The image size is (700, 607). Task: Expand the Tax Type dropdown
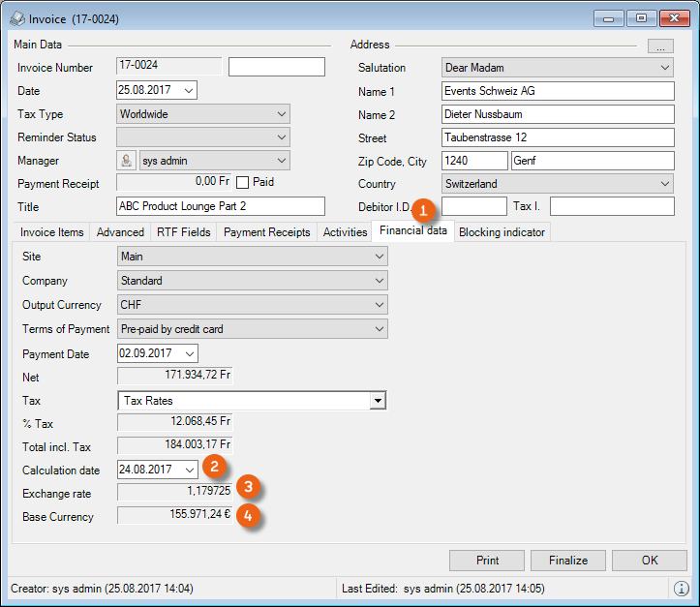click(281, 114)
